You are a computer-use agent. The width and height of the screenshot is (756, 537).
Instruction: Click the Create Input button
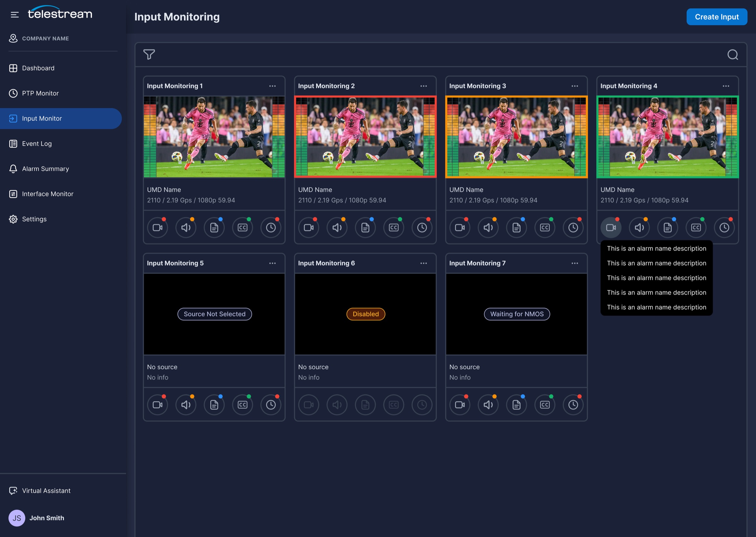(x=717, y=17)
